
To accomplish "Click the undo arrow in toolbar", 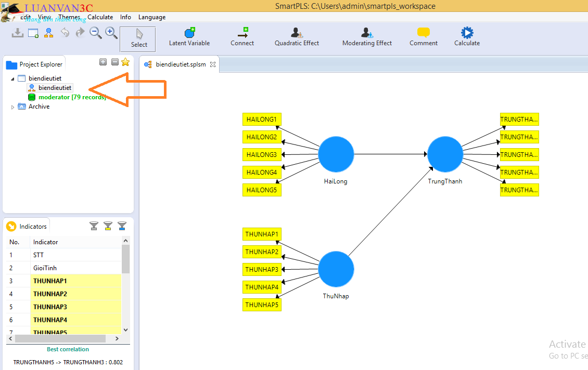I will coord(65,33).
